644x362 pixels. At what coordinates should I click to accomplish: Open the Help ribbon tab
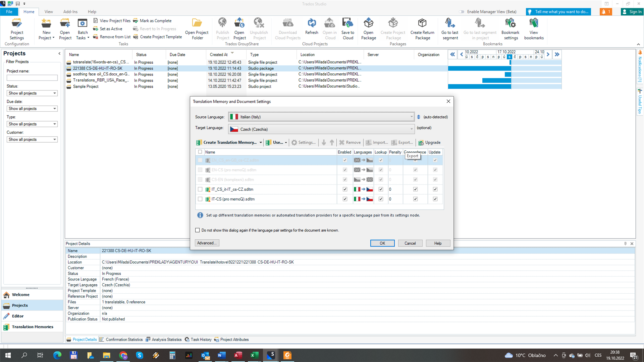92,12
